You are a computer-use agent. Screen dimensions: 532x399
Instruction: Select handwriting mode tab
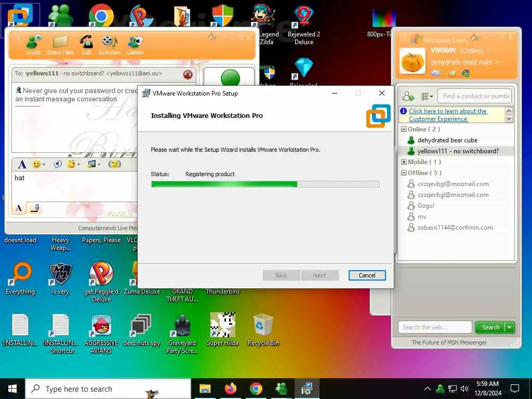point(35,208)
